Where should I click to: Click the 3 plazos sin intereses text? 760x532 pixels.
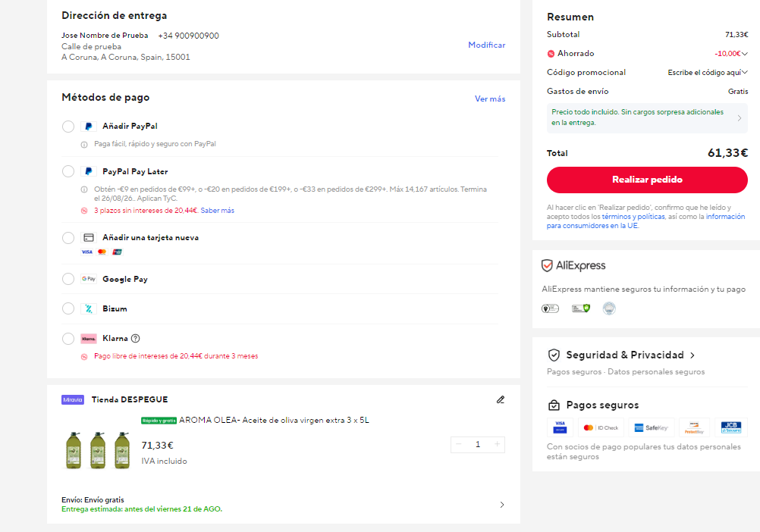tap(146, 211)
